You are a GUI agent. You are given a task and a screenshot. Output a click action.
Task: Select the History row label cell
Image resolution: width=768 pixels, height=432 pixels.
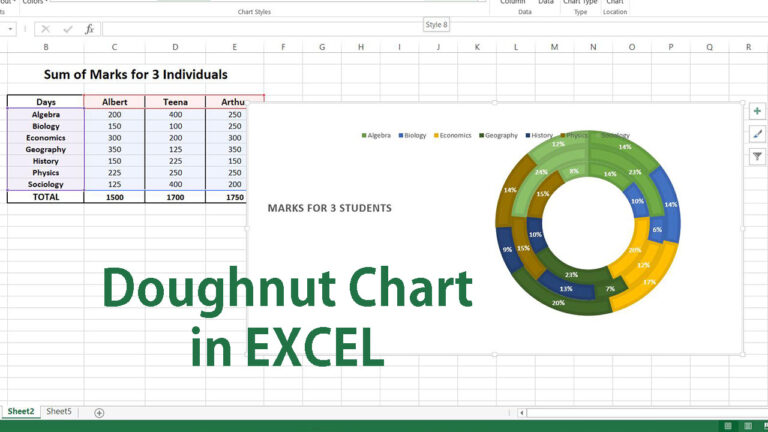coord(46,161)
